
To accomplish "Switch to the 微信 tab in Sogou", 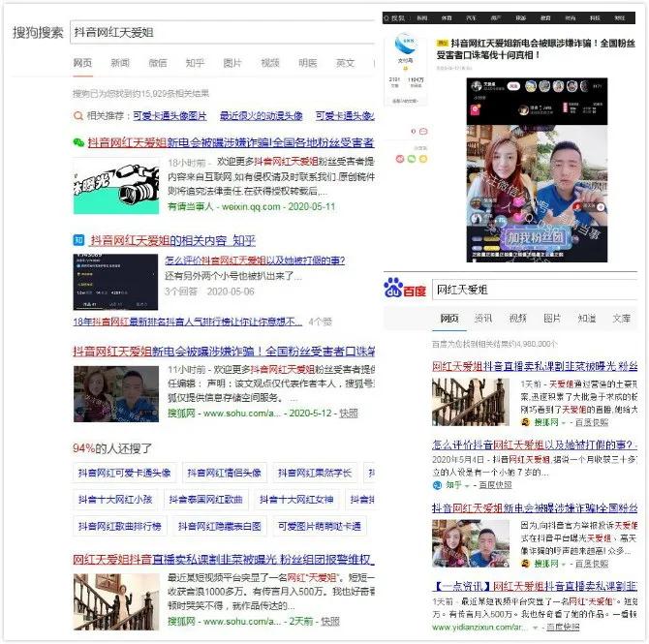I will coord(157,63).
